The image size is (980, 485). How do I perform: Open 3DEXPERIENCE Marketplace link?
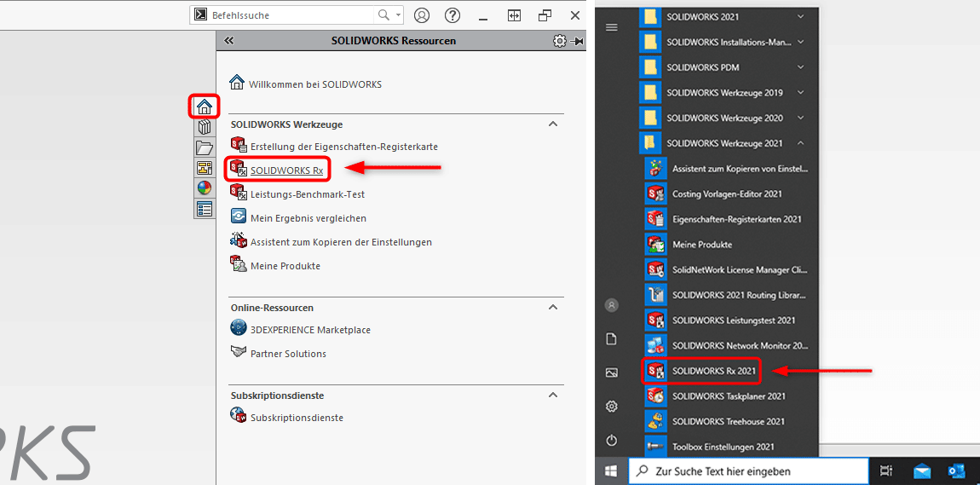point(309,330)
